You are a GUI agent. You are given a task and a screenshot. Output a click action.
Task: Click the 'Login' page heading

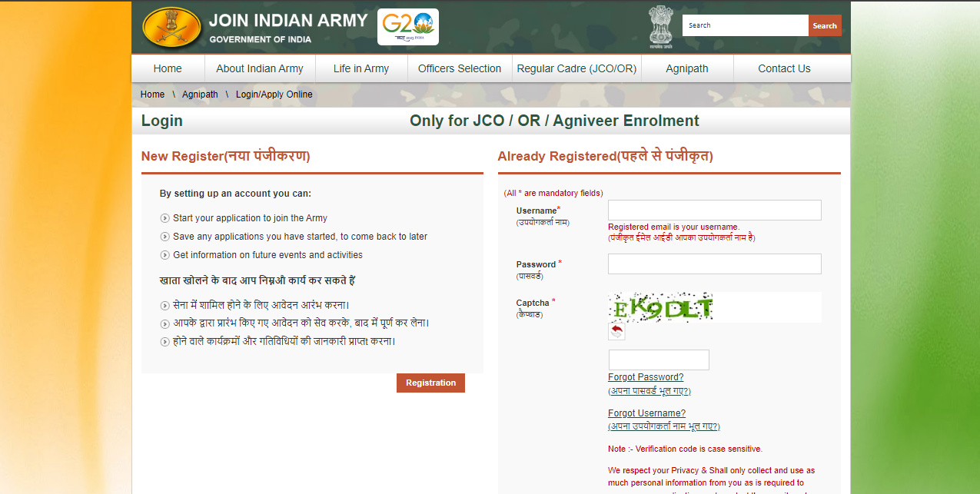pos(162,121)
